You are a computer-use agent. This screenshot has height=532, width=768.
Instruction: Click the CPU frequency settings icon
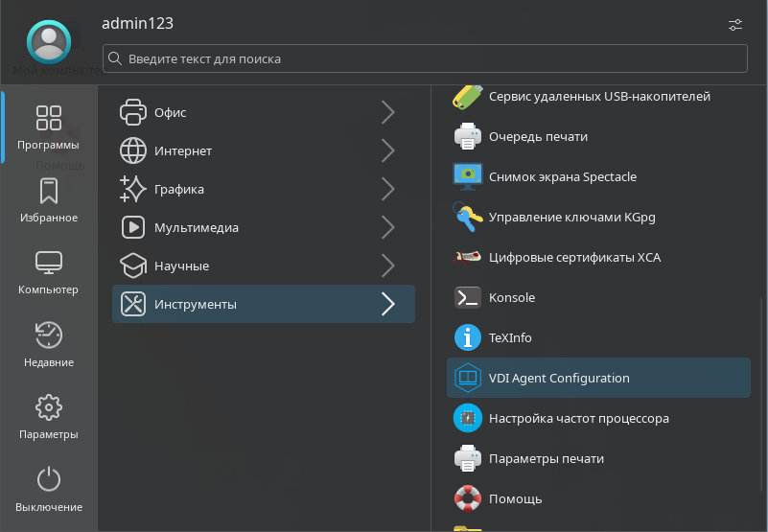[467, 419]
